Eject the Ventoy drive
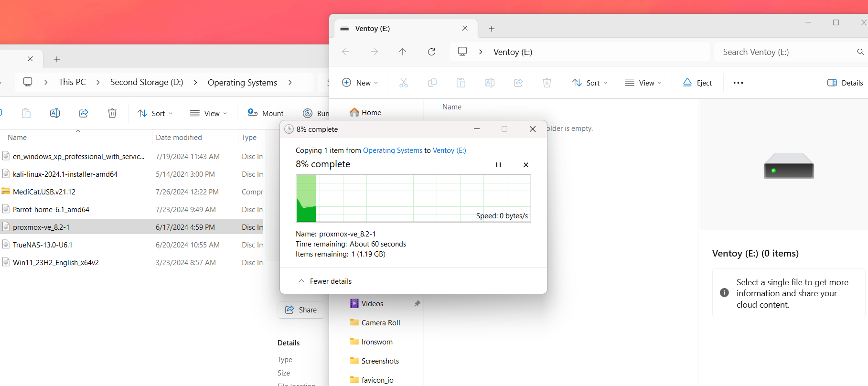The width and height of the screenshot is (868, 386). [x=697, y=83]
